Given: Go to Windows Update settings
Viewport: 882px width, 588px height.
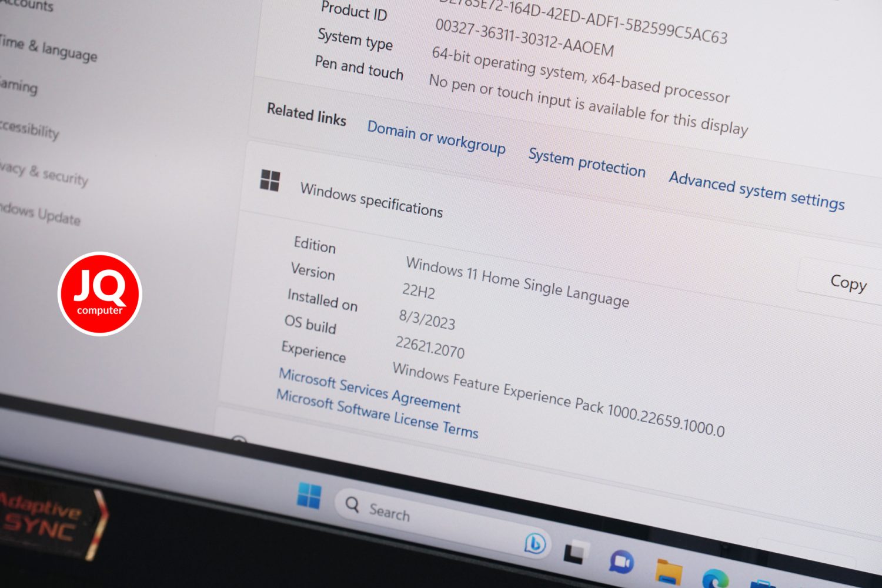Looking at the screenshot, I should [40, 213].
